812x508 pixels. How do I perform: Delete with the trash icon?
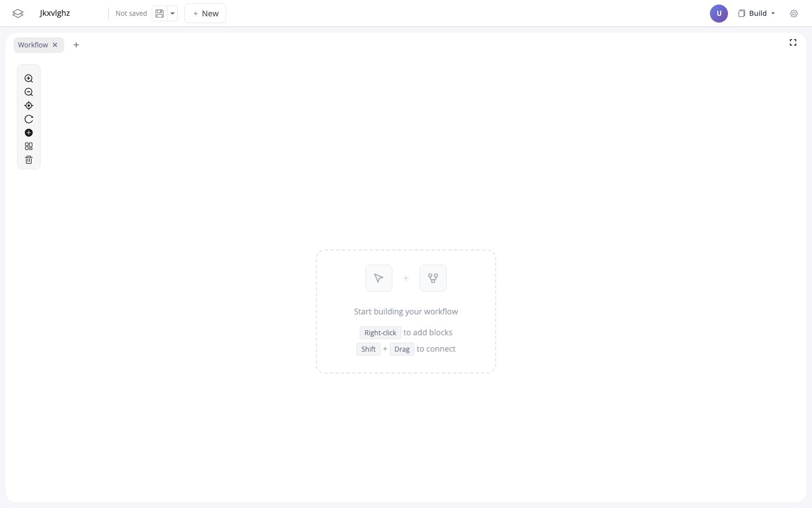tap(29, 160)
